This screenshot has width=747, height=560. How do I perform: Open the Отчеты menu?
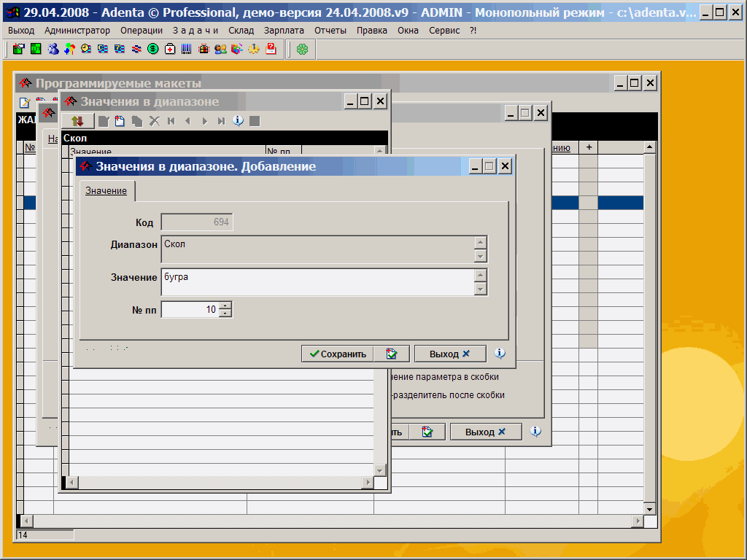[x=330, y=30]
